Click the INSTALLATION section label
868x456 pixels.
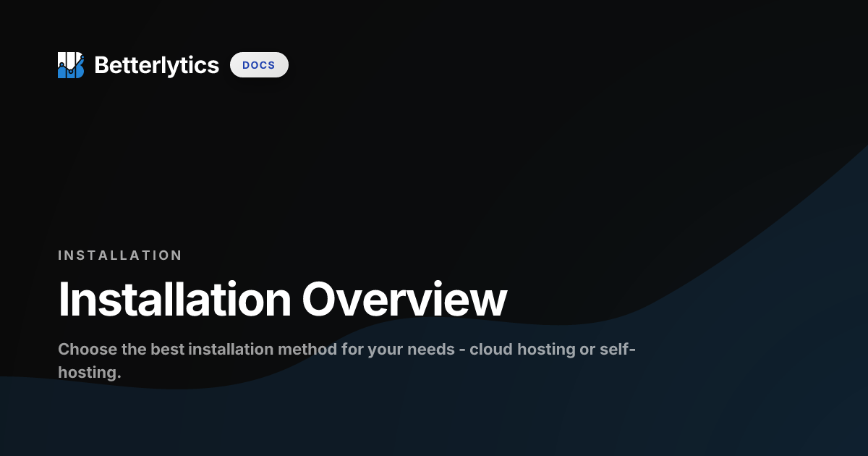[x=120, y=256]
